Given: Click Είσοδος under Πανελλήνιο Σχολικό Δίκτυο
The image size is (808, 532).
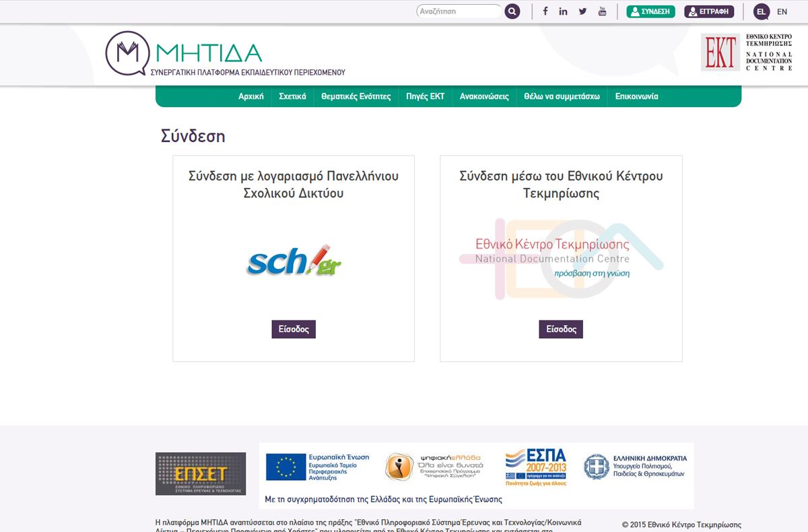Looking at the screenshot, I should [294, 329].
